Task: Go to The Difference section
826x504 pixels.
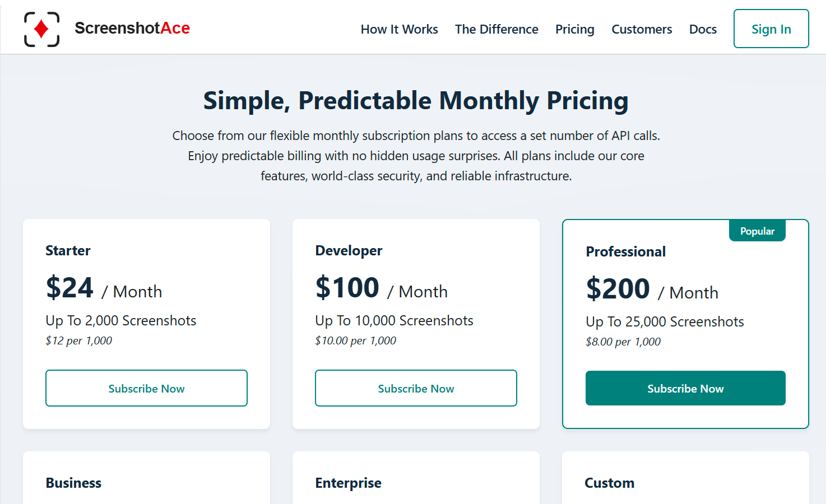Action: click(496, 29)
